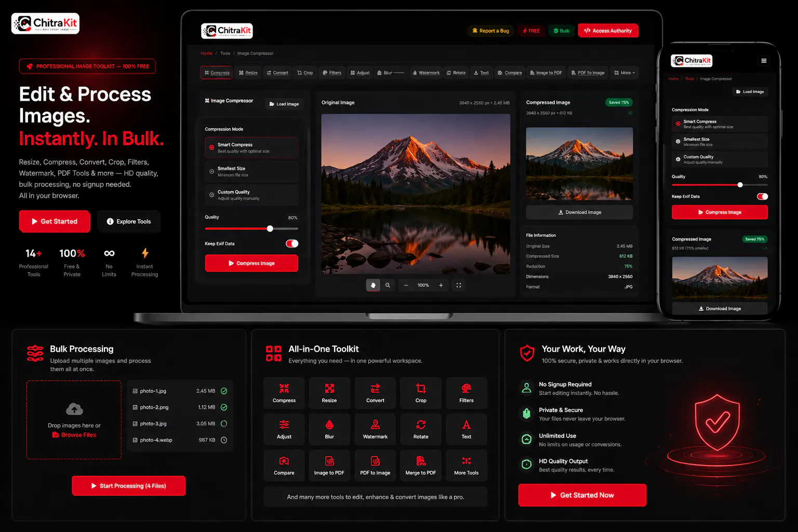Viewport: 798px width, 532px height.
Task: Click the original mountain image preview
Action: click(x=416, y=194)
